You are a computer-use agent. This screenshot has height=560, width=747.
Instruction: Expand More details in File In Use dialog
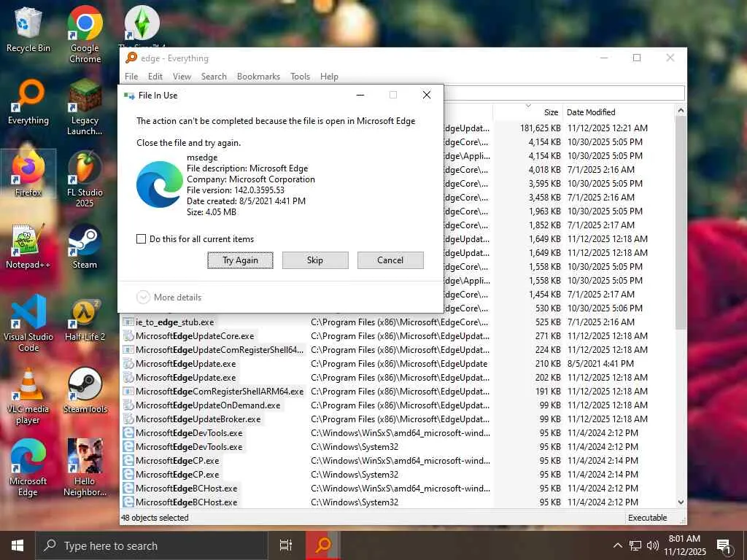pos(169,297)
